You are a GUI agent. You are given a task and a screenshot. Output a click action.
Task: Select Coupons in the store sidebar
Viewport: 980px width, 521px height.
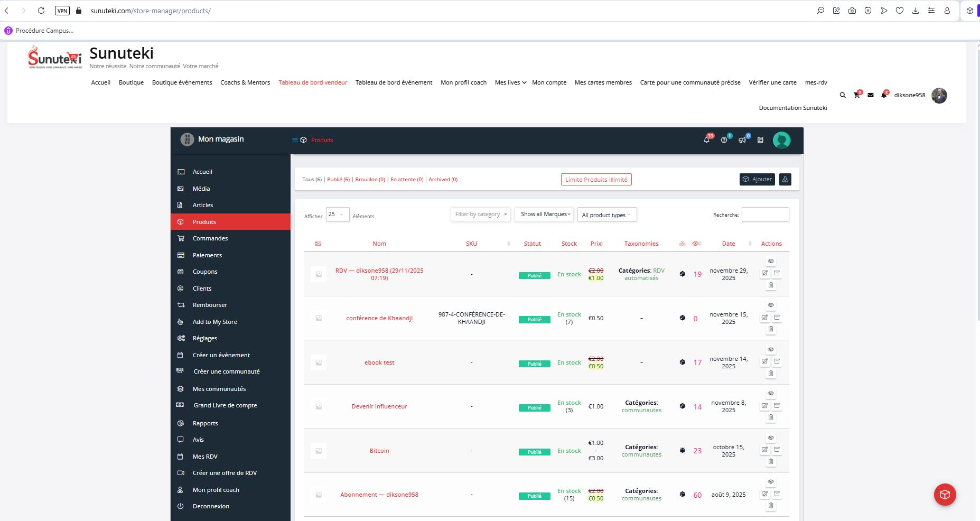coord(204,272)
